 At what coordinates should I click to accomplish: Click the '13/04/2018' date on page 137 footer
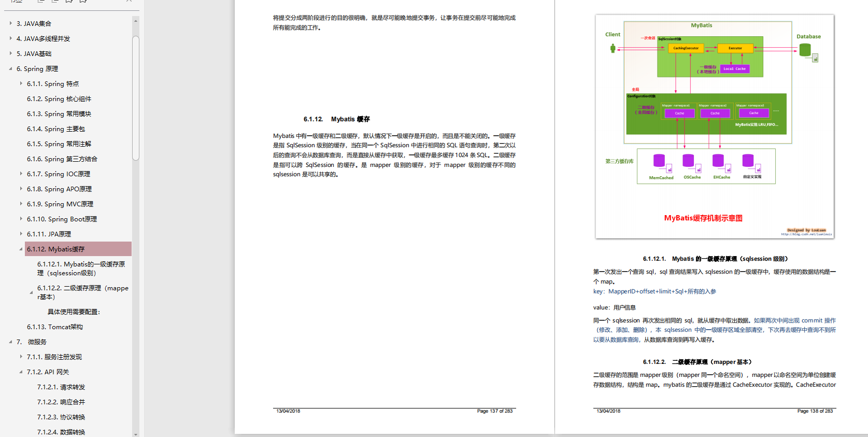tap(288, 411)
